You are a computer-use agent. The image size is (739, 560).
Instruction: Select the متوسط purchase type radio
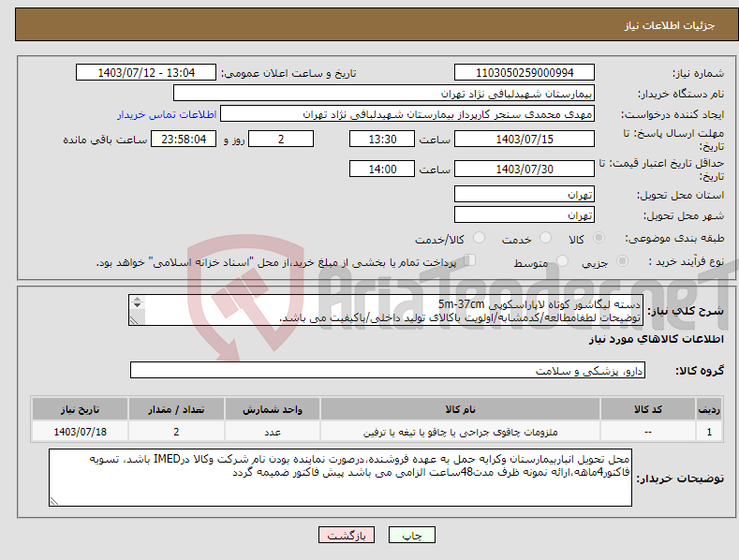tap(562, 261)
